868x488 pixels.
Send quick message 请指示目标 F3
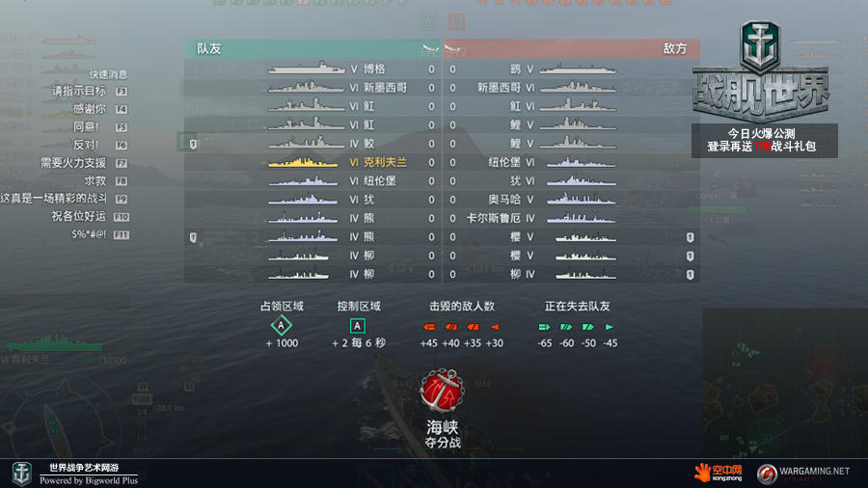click(90, 91)
